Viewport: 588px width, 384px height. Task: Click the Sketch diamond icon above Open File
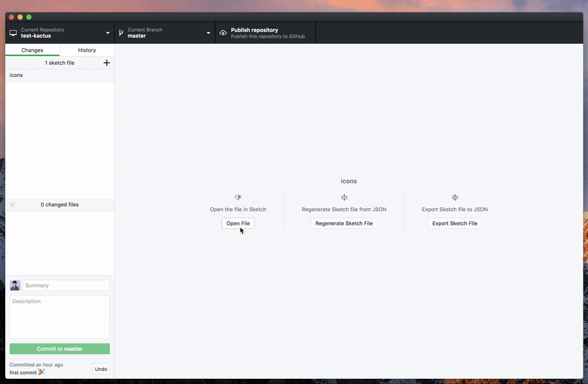(x=238, y=197)
